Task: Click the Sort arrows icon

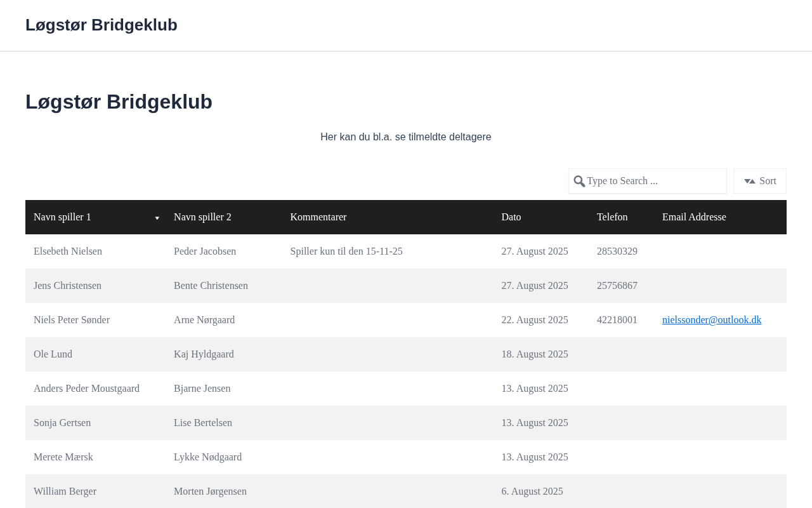Action: pyautogui.click(x=750, y=181)
